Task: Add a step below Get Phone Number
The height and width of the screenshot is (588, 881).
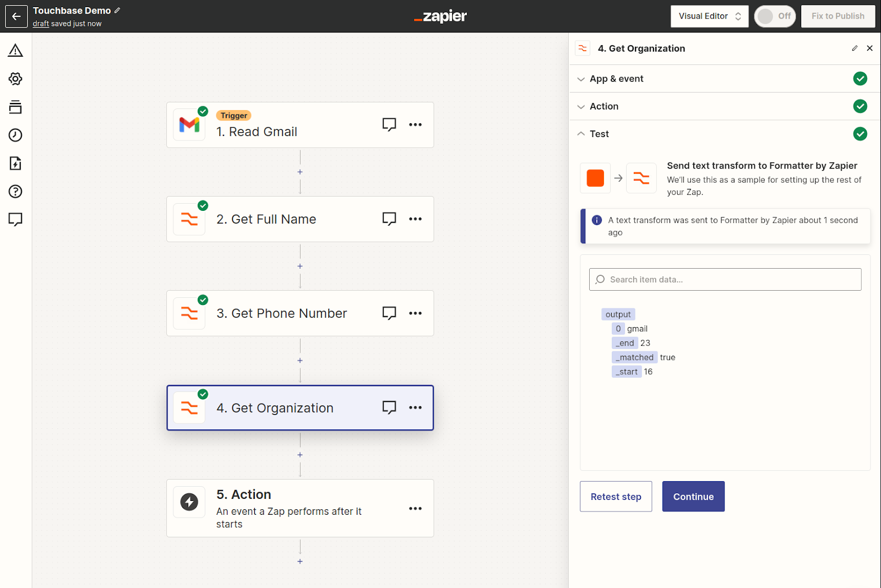Action: [300, 360]
